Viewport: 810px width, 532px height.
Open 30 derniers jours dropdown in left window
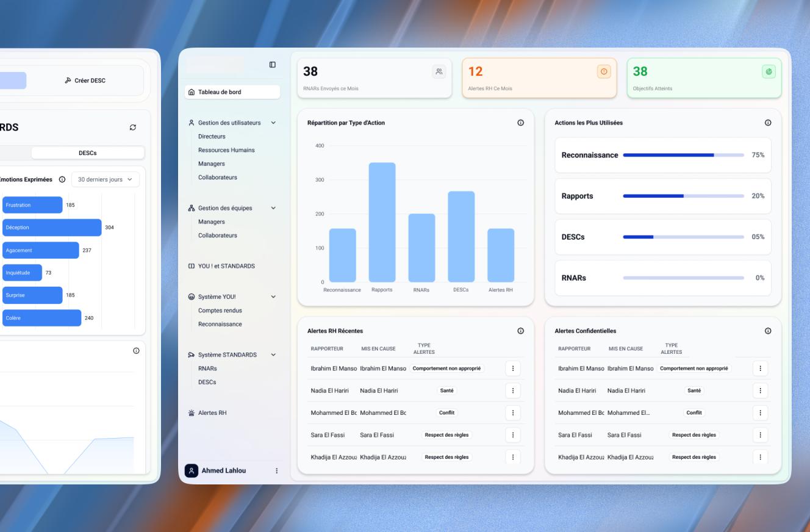tap(106, 179)
